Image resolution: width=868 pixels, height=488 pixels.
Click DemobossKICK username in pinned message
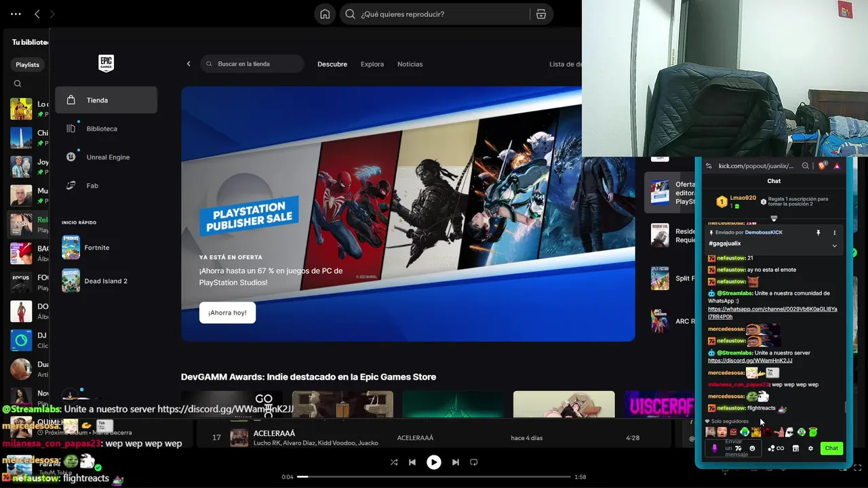(764, 232)
